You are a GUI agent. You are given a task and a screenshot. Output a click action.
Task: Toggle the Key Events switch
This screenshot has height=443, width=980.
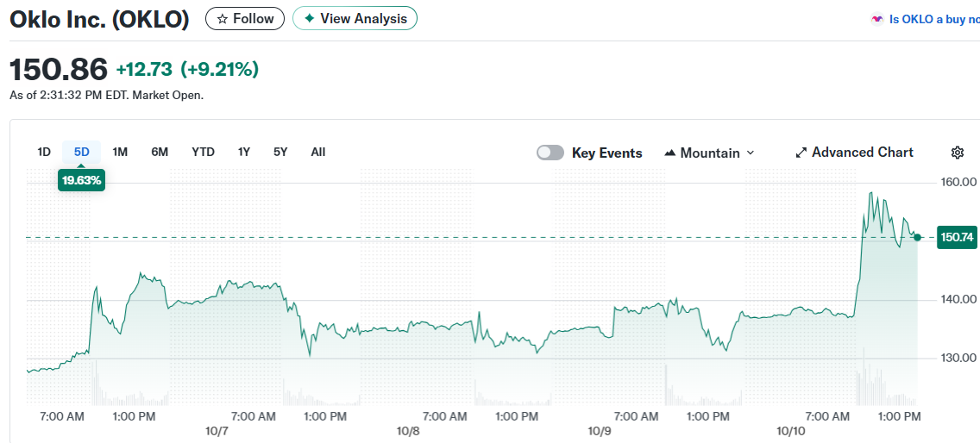(550, 153)
